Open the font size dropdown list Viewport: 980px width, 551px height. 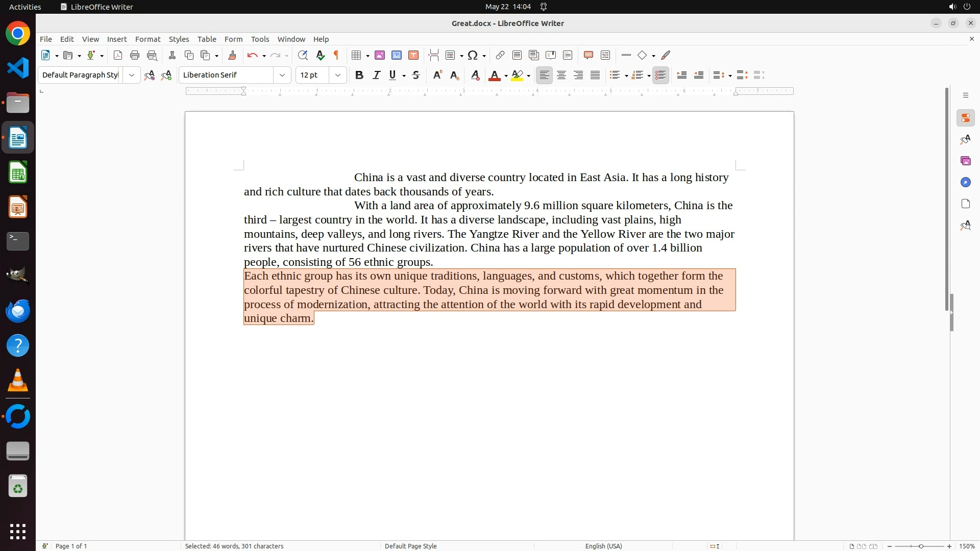pyautogui.click(x=338, y=76)
